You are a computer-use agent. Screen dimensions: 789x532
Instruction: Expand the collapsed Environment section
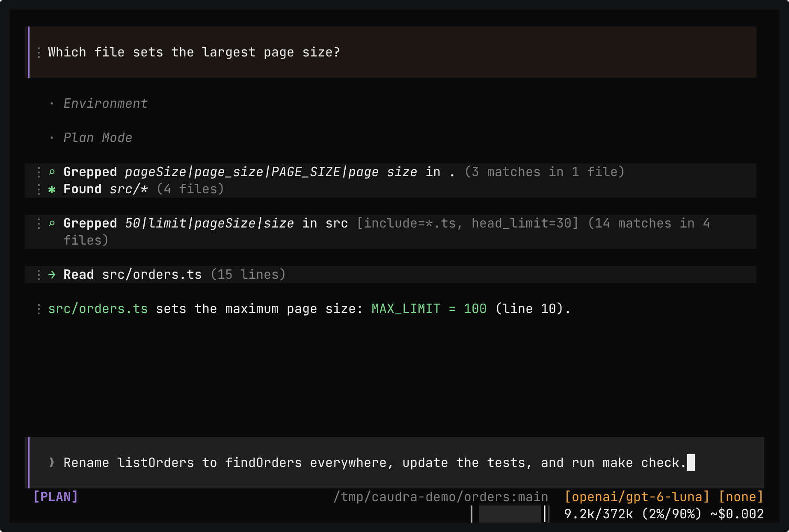(105, 103)
